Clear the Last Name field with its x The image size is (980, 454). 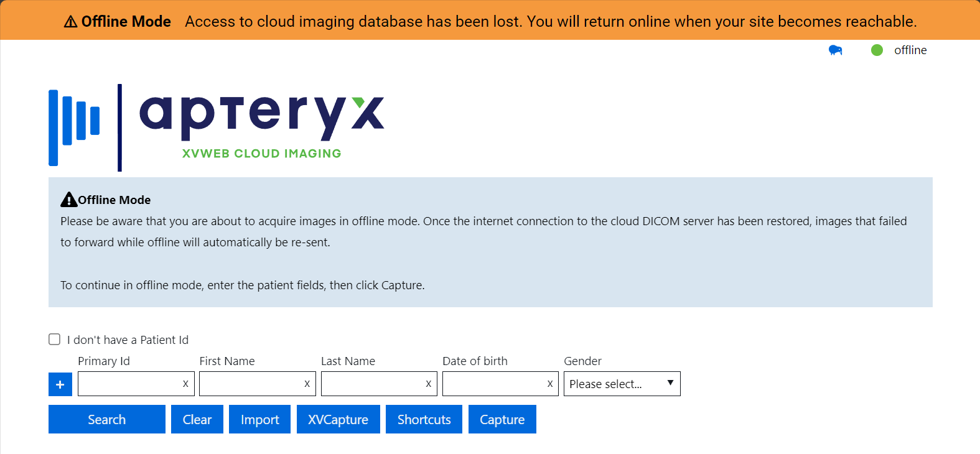point(428,384)
